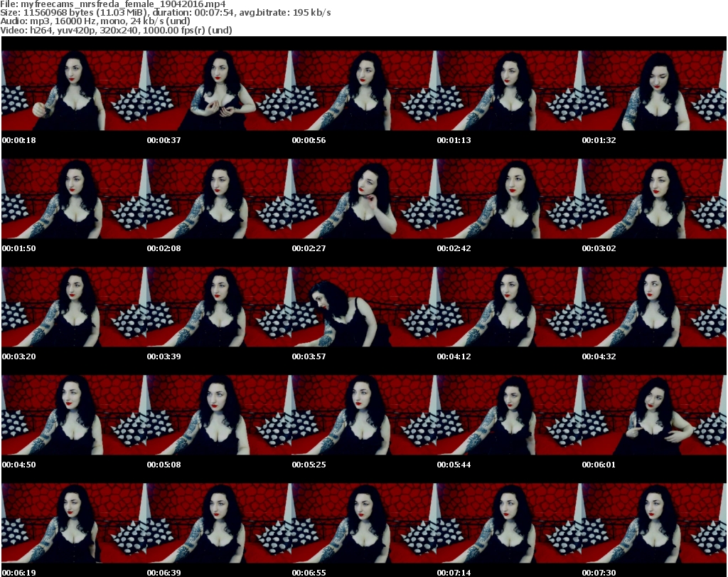Click the Size and duration info line
728x577 pixels.
(x=166, y=13)
